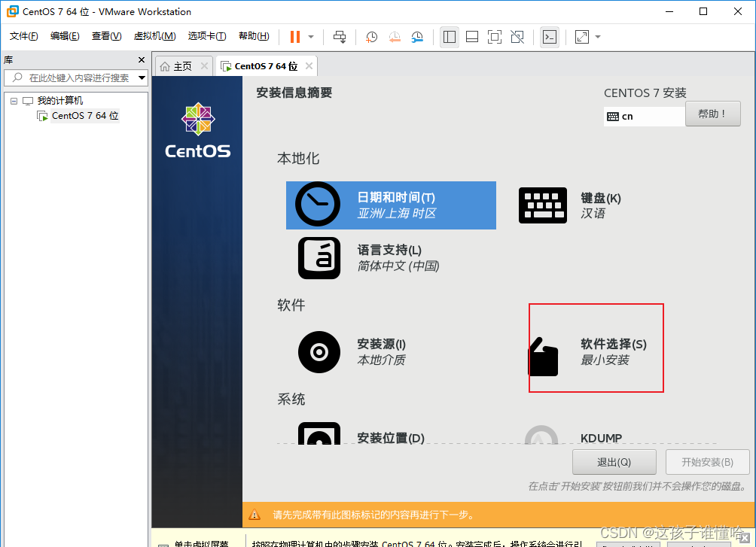Image resolution: width=756 pixels, height=547 pixels.
Task: Click the unity mode icon
Action: [517, 37]
